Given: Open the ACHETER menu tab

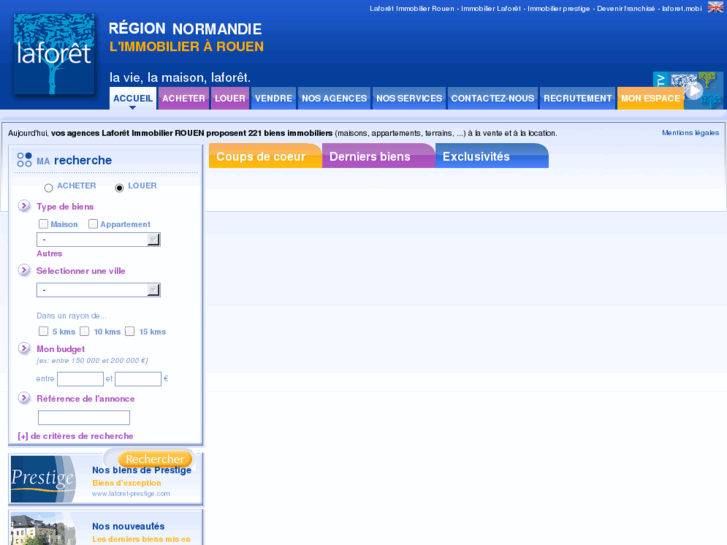Looking at the screenshot, I should [184, 98].
